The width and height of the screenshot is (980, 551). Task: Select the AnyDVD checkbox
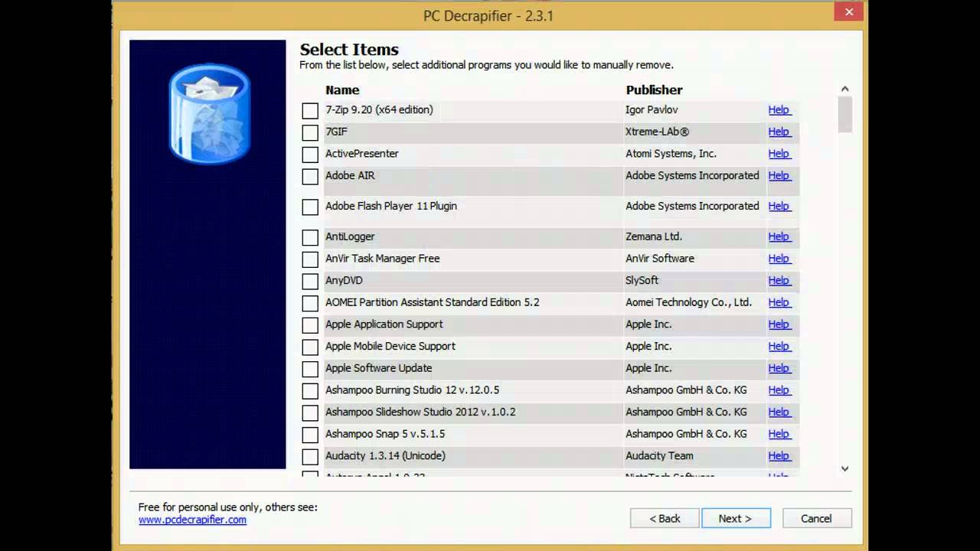[310, 282]
